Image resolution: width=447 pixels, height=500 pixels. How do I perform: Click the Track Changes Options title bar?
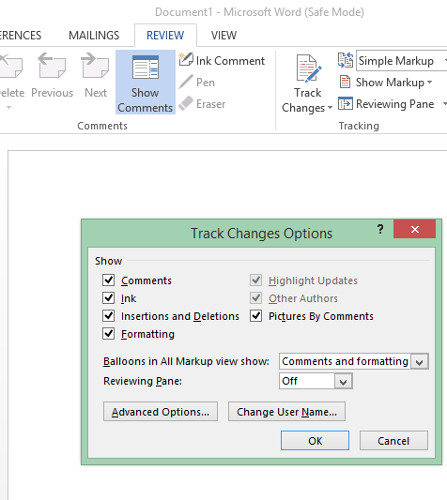pos(261,233)
